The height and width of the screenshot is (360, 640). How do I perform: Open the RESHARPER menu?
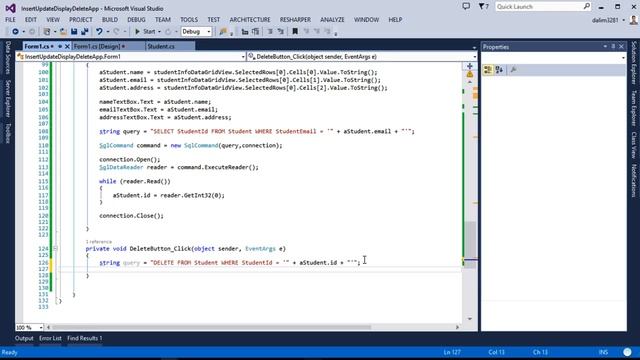pos(295,20)
